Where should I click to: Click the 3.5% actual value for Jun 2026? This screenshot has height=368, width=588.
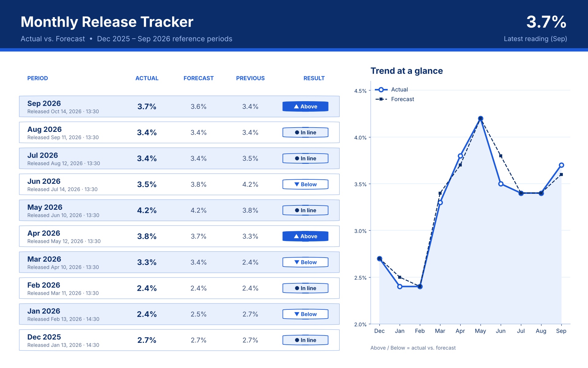pyautogui.click(x=147, y=184)
